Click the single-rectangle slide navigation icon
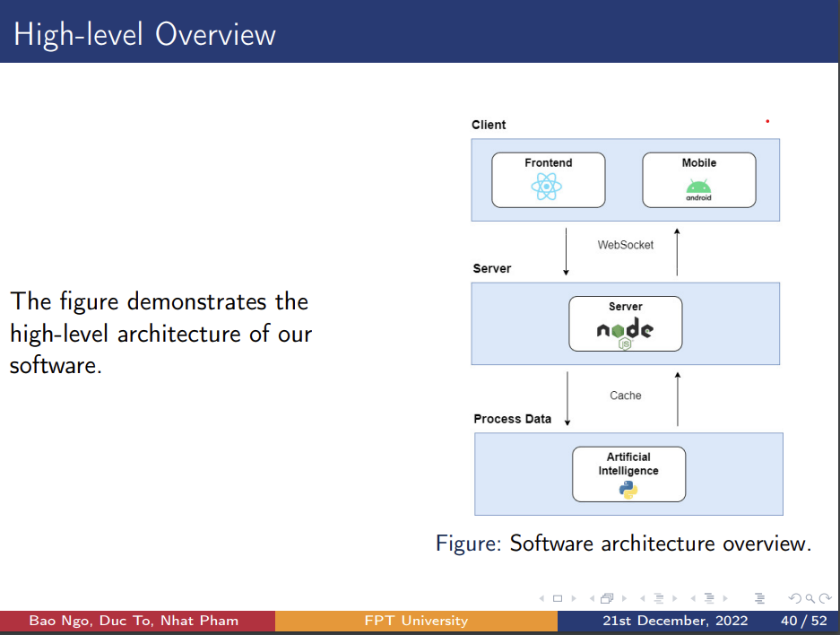The width and height of the screenshot is (840, 635). click(x=558, y=598)
